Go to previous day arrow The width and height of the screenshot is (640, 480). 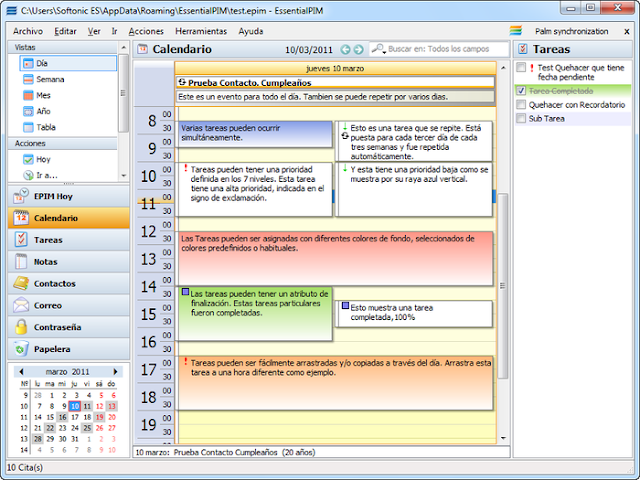pyautogui.click(x=345, y=50)
